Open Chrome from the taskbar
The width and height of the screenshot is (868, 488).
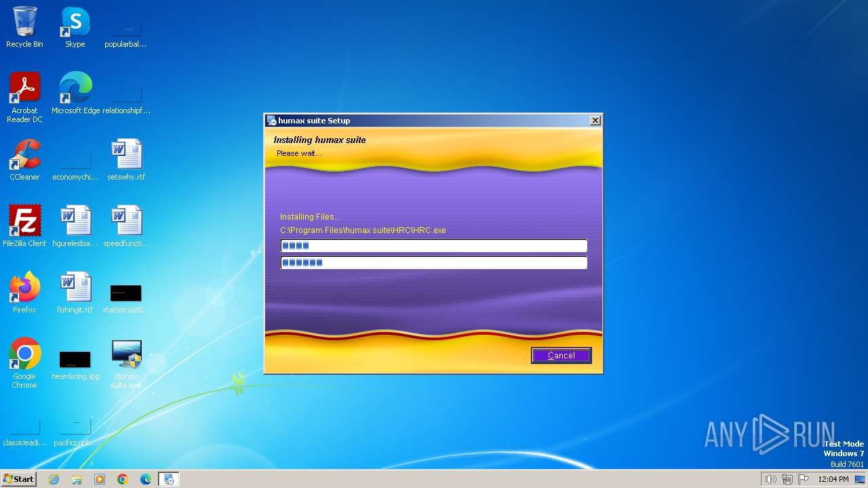tap(123, 479)
